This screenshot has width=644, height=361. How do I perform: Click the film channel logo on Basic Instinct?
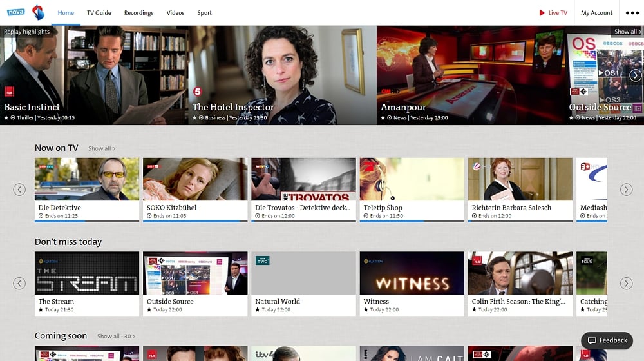9,92
